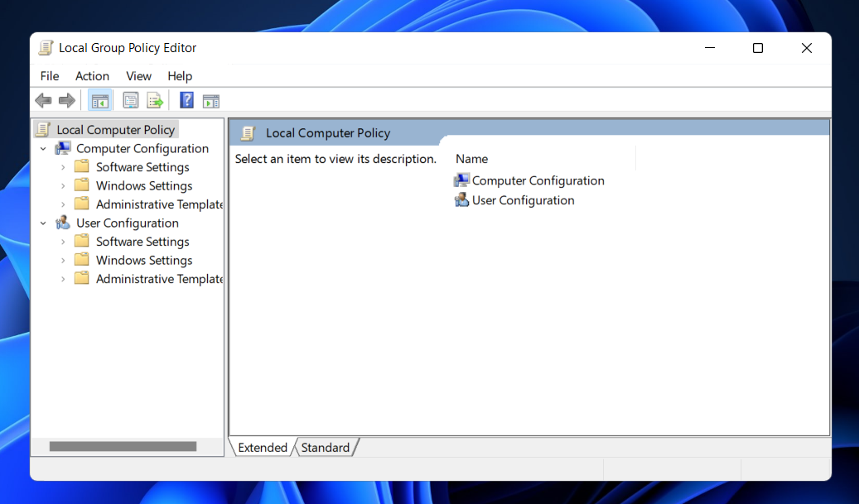Image resolution: width=859 pixels, height=504 pixels.
Task: Click the Back navigation arrow
Action: [43, 100]
